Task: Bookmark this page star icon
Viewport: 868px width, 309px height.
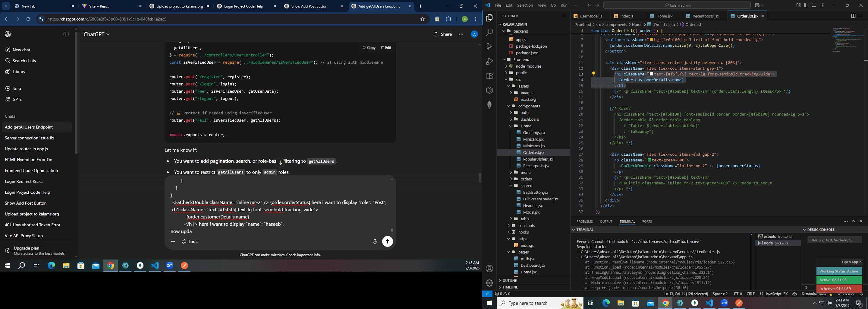Action: (x=423, y=19)
